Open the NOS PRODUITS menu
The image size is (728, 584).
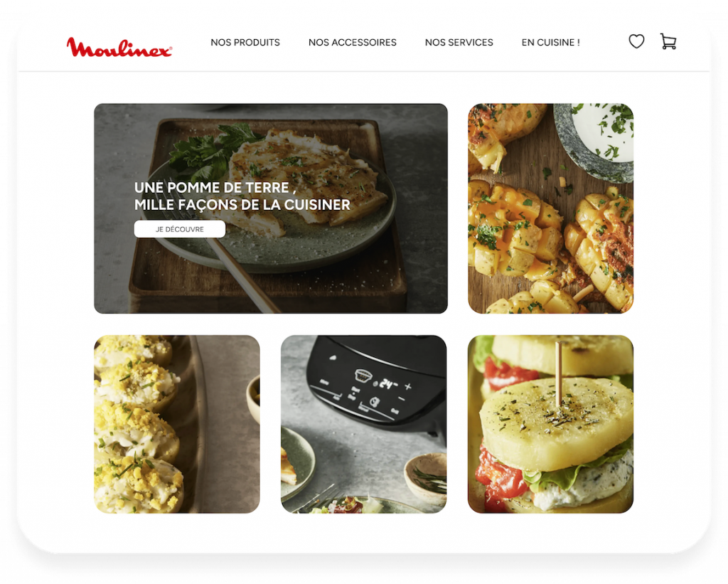[x=245, y=42]
